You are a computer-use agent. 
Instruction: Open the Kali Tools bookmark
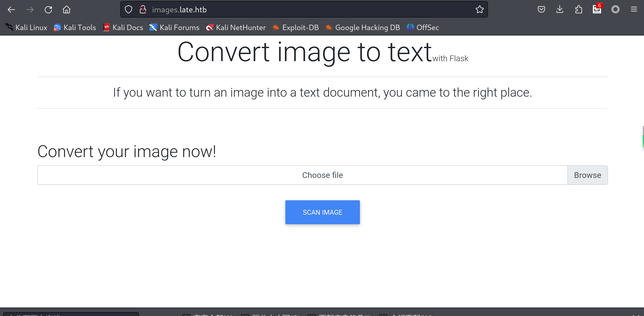tap(75, 28)
